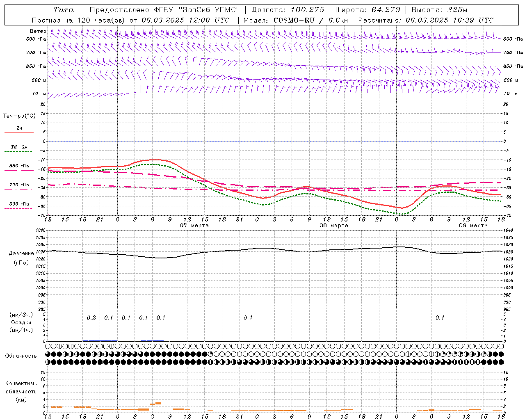Click the '0.1' precipitation value on 09 марта
The image size is (525, 420).
[x=440, y=317]
